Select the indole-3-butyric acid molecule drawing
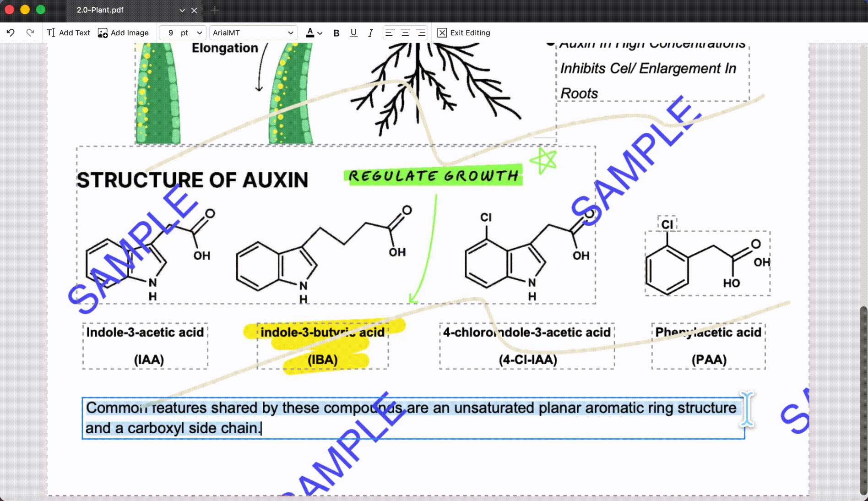868x501 pixels. (x=324, y=254)
